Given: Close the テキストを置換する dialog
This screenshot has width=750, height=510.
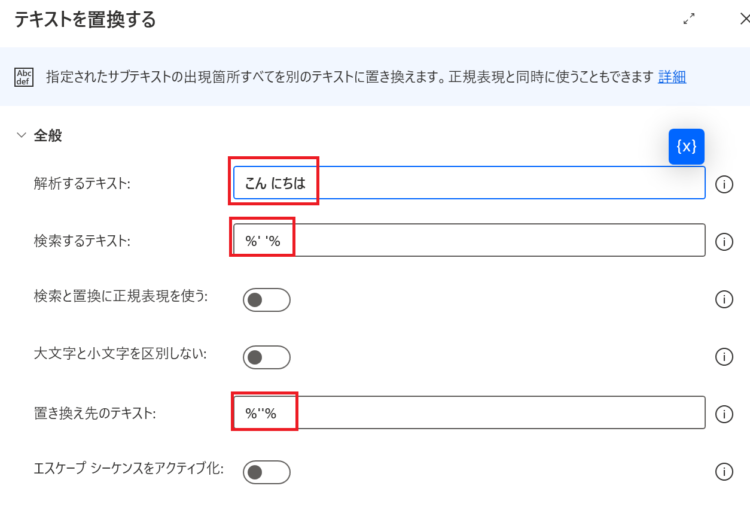Looking at the screenshot, I should (x=744, y=19).
